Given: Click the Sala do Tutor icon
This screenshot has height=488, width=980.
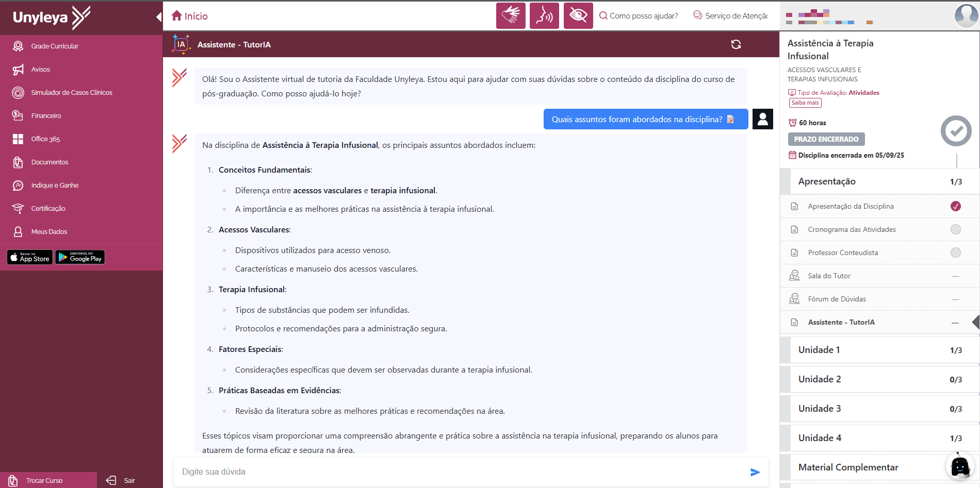Looking at the screenshot, I should tap(794, 276).
